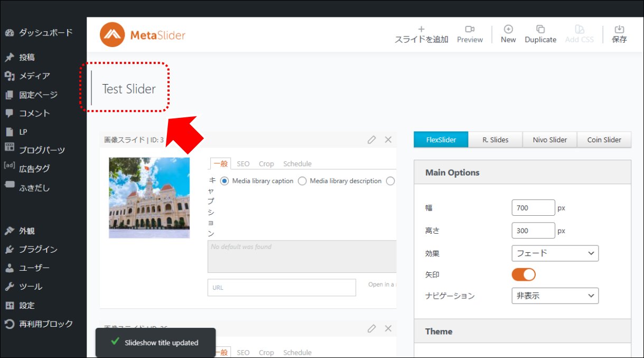This screenshot has height=358, width=644.
Task: Open the コメント speech bubble icon
Action: [x=9, y=113]
